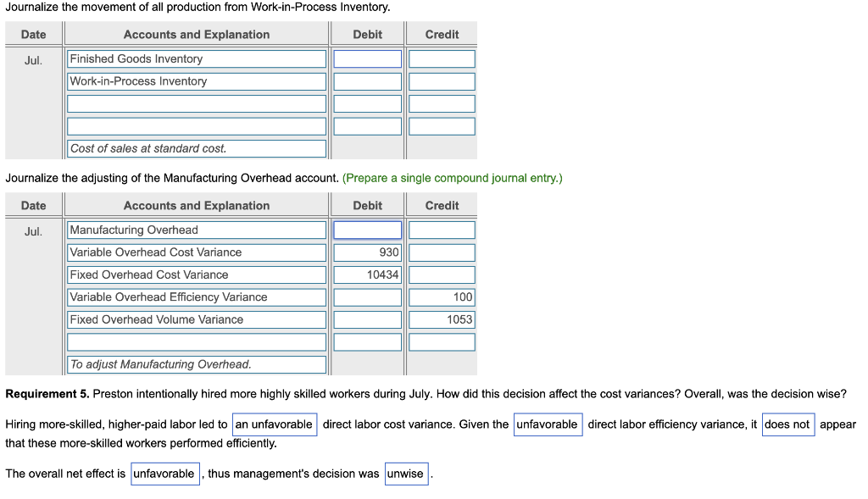The height and width of the screenshot is (499, 868).
Task: Click the Work-in-Process Inventory credit amount field
Action: (441, 80)
